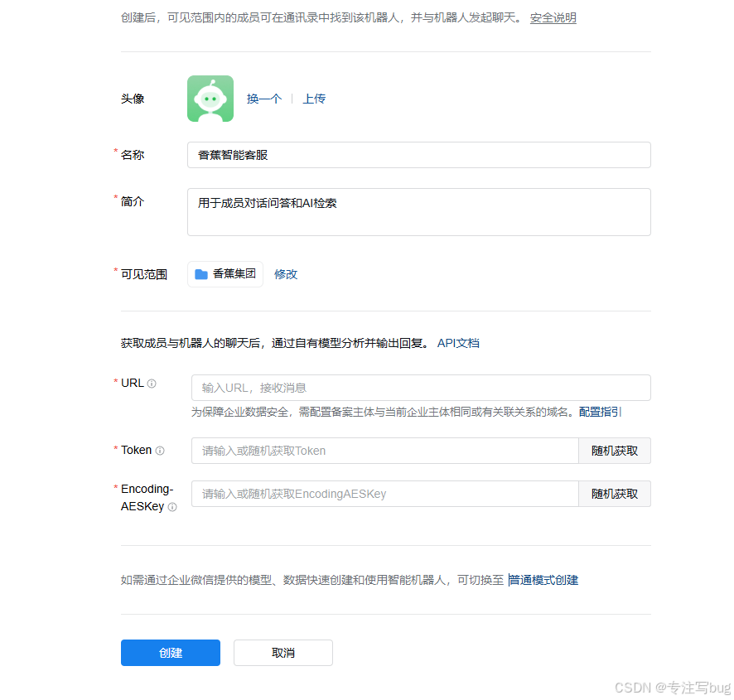Viewport: 734px width, 700px height.
Task: Click the folder icon beside 香蕉集团
Action: click(x=199, y=273)
